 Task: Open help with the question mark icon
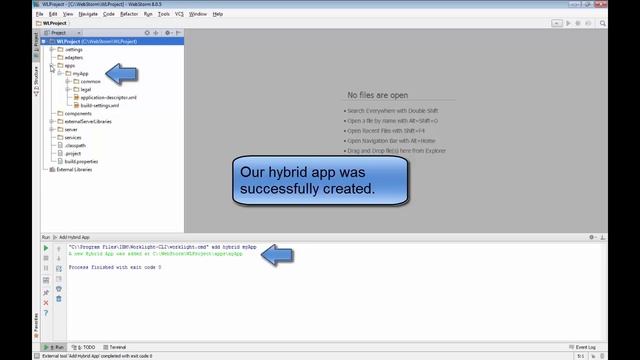tap(46, 313)
